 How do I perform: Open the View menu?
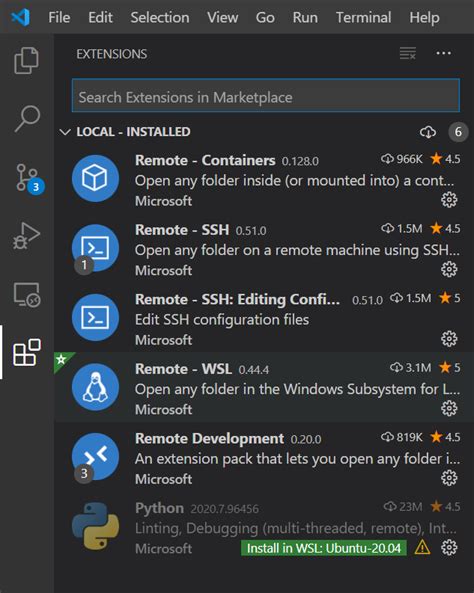222,17
